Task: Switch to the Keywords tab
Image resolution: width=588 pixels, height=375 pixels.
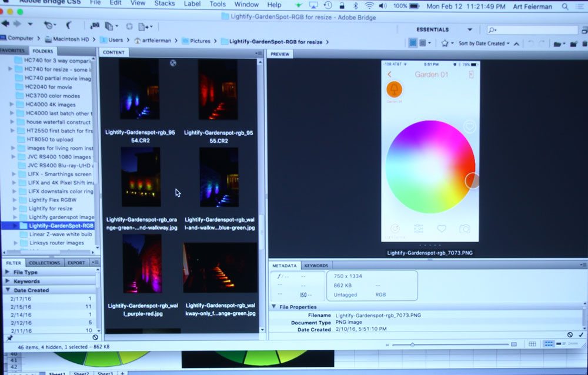Action: [316, 266]
